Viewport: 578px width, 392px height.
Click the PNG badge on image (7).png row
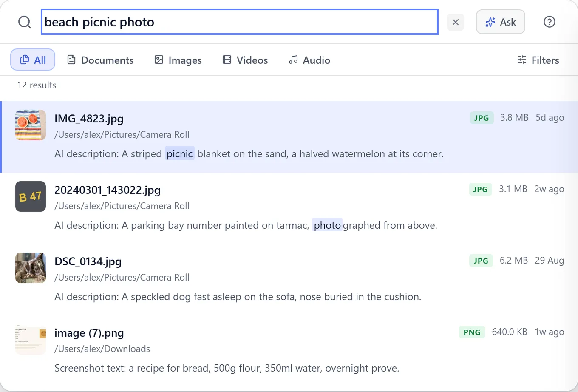click(472, 332)
